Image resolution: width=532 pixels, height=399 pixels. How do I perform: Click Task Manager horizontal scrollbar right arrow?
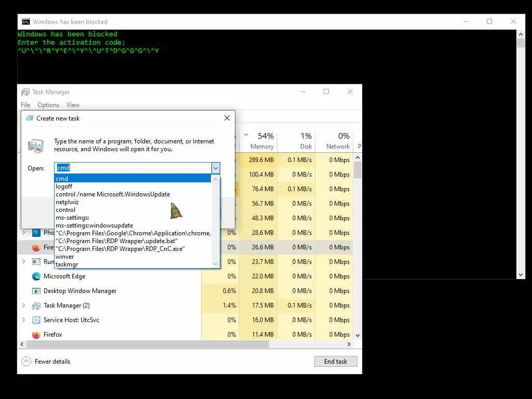349,344
